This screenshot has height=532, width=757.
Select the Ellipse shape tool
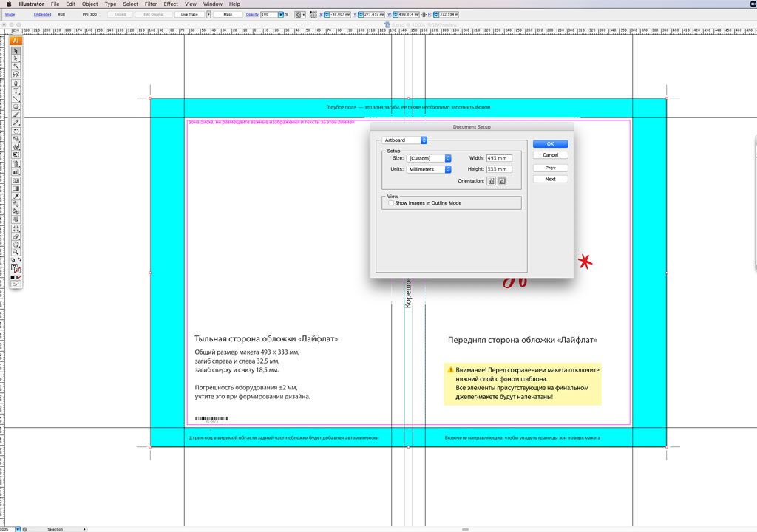point(16,106)
